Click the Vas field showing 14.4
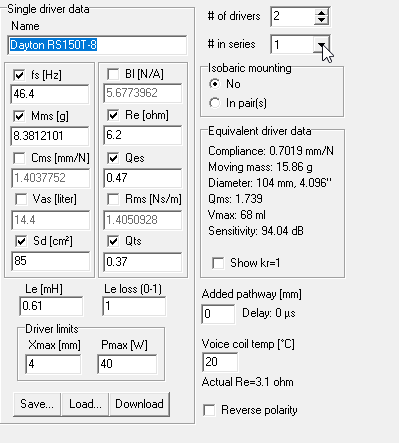This screenshot has height=443, width=399. point(50,220)
